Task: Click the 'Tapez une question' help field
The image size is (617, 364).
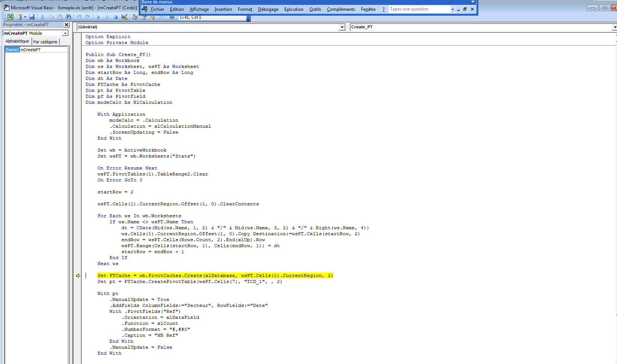Action: coord(419,9)
